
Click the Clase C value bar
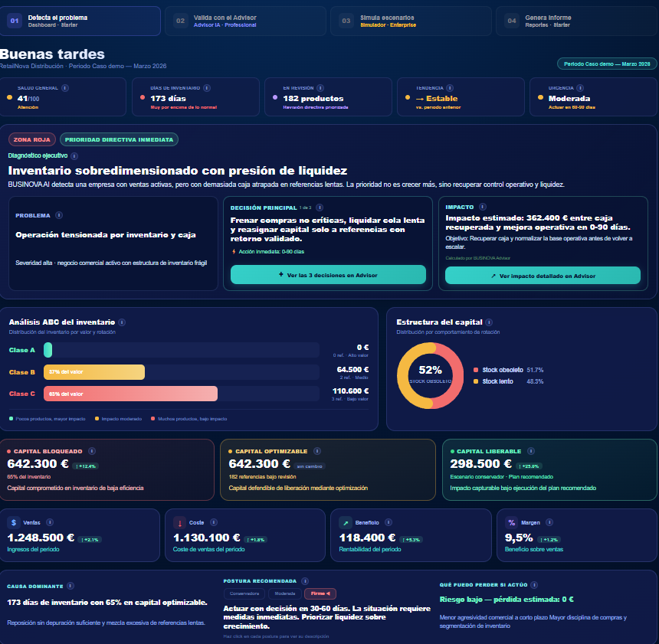(x=130, y=393)
